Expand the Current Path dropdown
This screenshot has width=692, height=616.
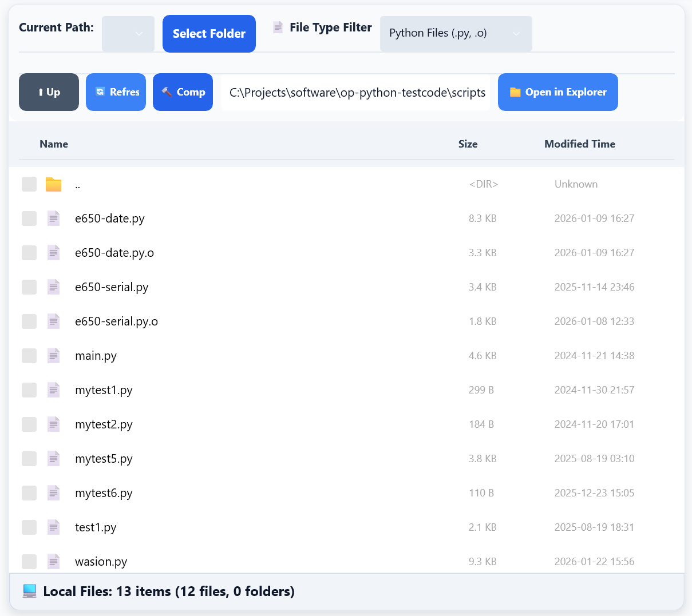pyautogui.click(x=128, y=33)
